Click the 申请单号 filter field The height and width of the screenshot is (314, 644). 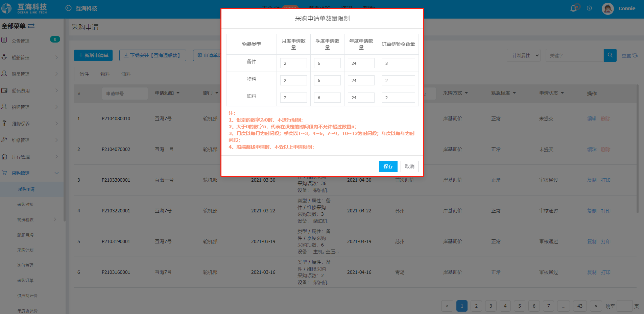[125, 93]
